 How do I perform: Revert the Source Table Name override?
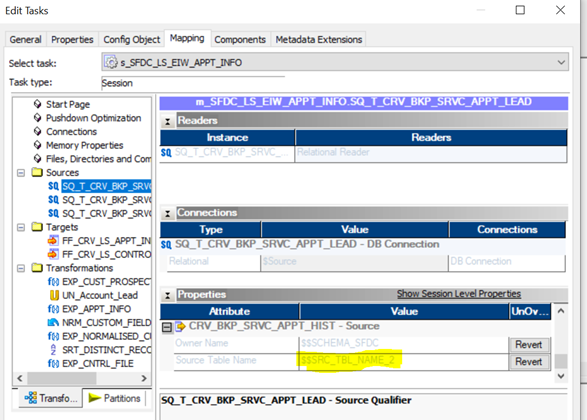529,362
